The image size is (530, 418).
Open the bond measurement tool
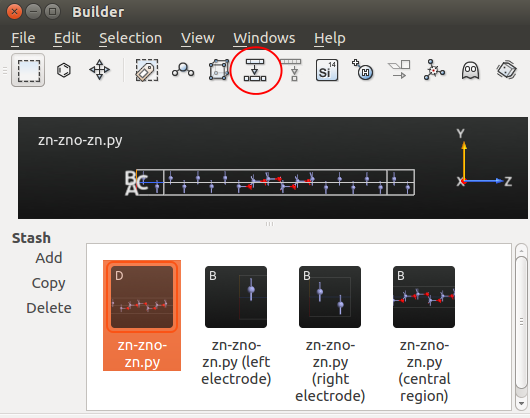pyautogui.click(x=183, y=70)
